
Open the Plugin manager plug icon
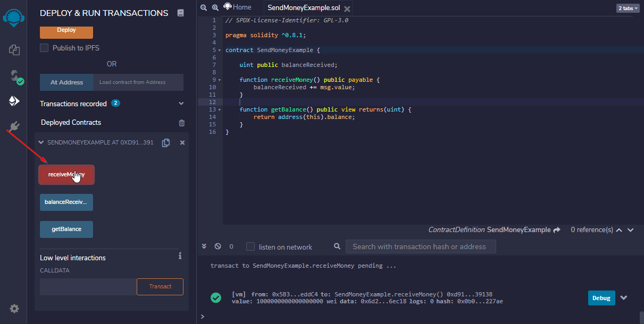tap(14, 126)
